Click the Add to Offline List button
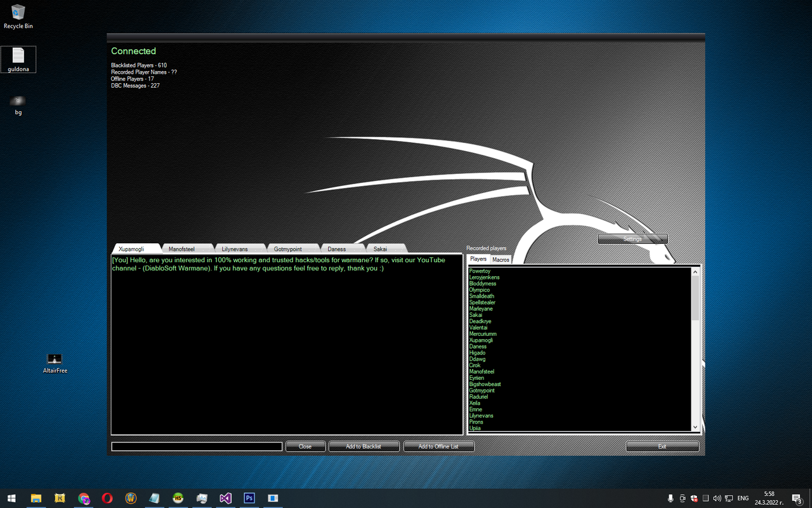The height and width of the screenshot is (508, 812). point(438,446)
